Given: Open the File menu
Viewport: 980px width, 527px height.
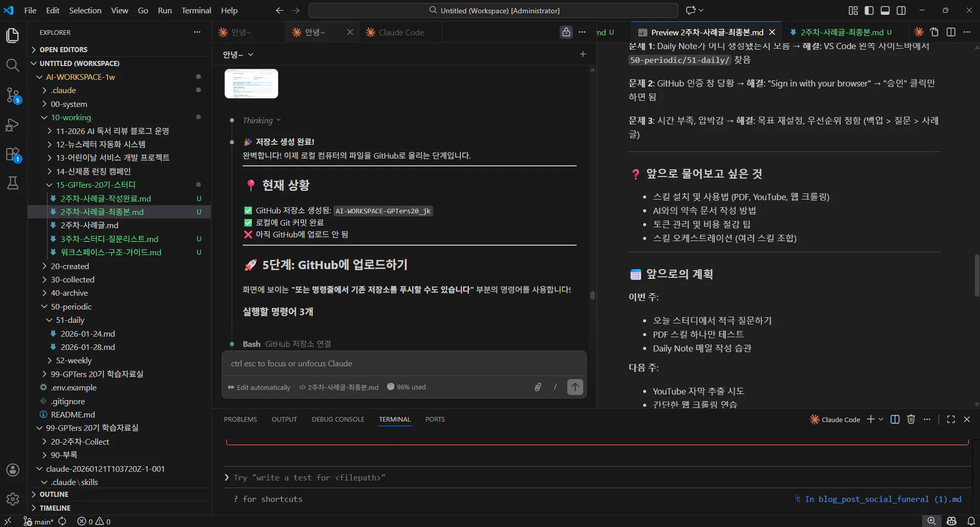Looking at the screenshot, I should pos(30,10).
